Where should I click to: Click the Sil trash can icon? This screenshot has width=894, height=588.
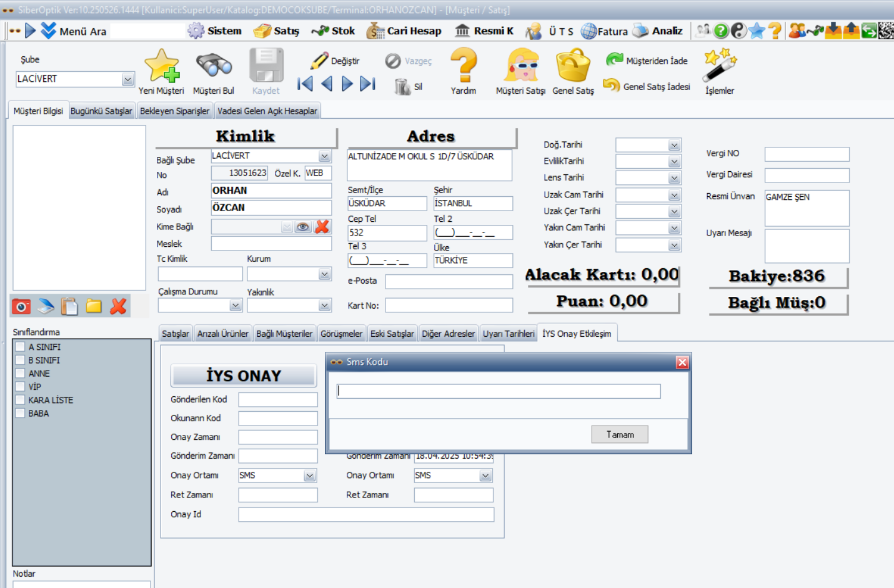point(402,86)
